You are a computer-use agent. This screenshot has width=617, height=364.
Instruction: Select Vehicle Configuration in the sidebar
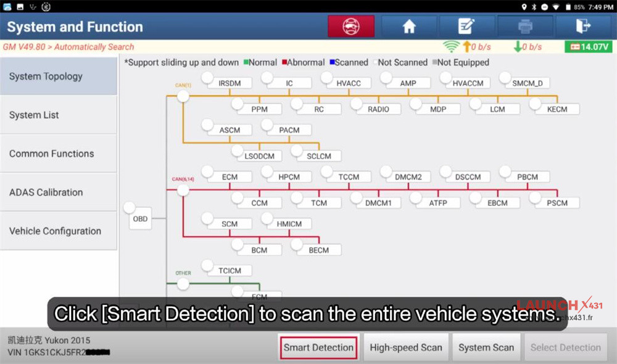(58, 231)
